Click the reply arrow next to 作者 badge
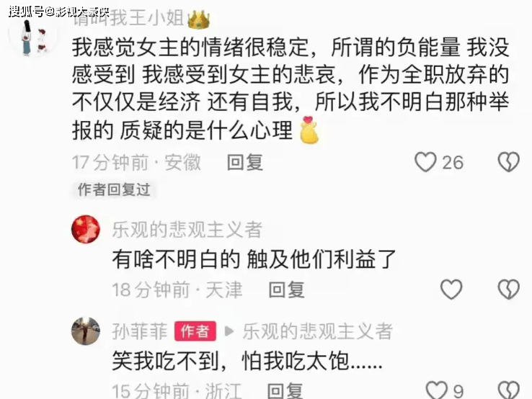Screen dimensions: 532x399 229,331
